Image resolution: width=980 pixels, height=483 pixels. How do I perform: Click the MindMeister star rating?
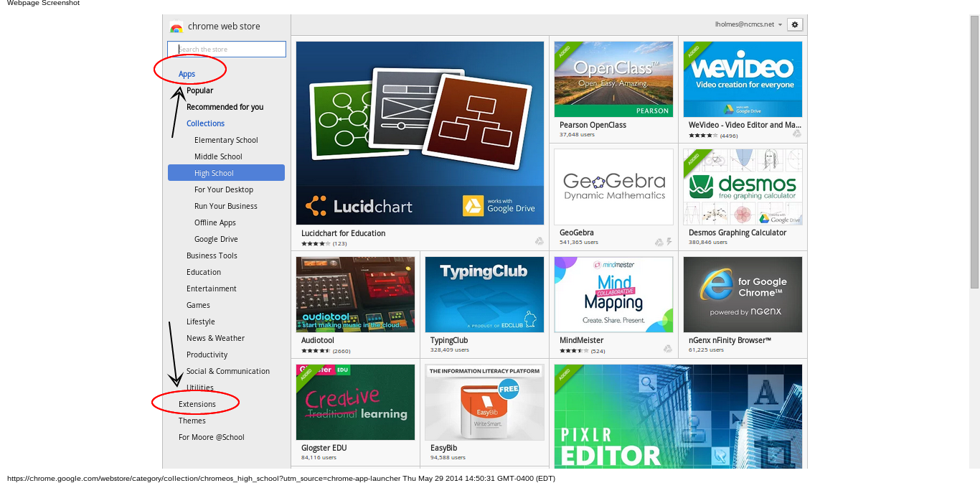[574, 351]
